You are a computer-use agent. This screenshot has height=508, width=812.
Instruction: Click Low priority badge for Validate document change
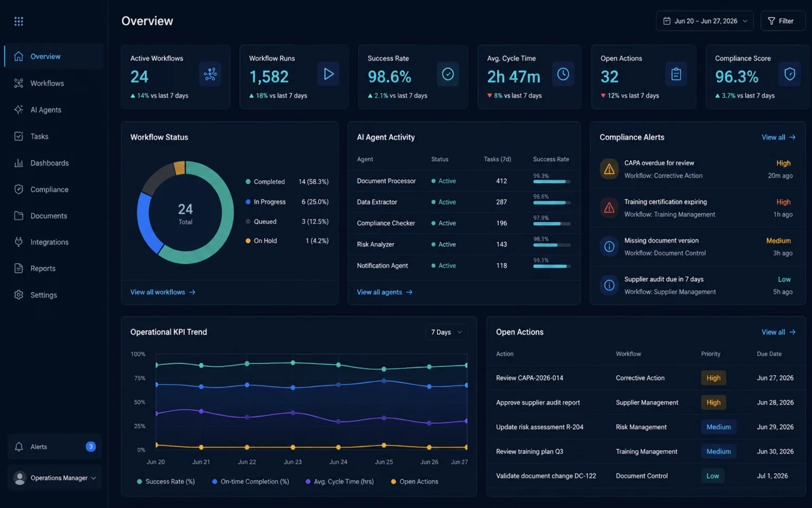(x=713, y=476)
